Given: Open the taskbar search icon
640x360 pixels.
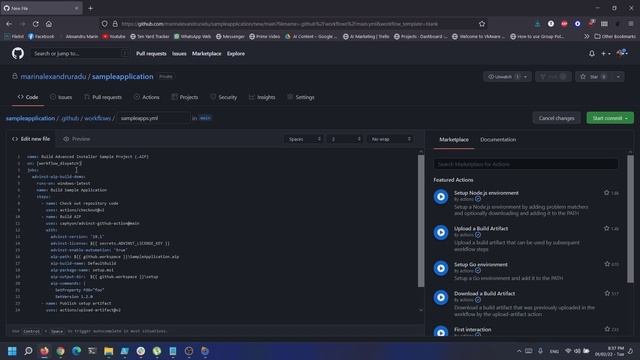Looking at the screenshot, I should tap(28, 351).
